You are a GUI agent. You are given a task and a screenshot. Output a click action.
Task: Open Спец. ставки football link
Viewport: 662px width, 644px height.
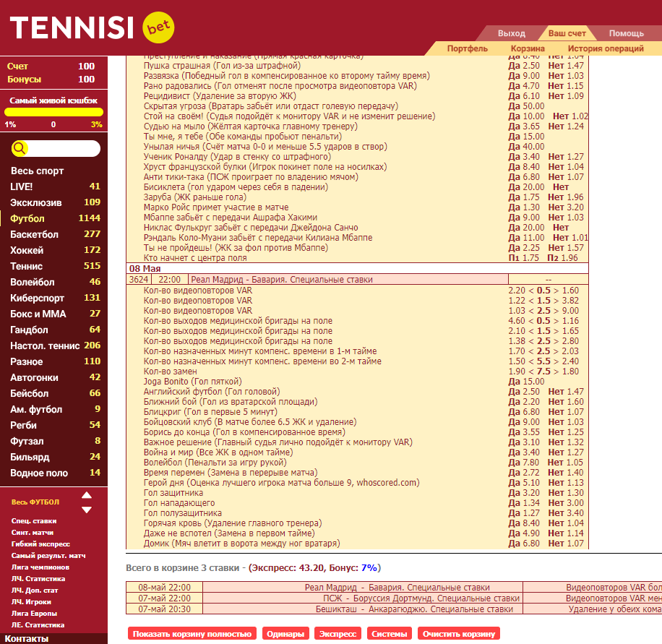(34, 521)
